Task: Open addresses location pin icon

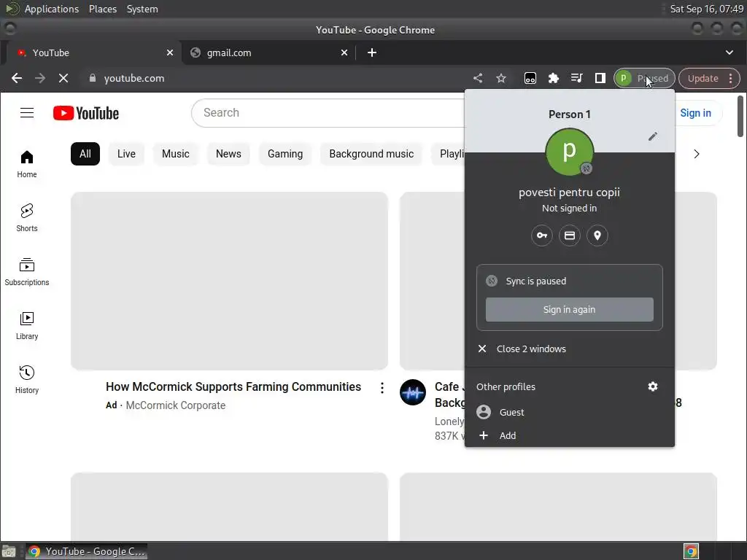Action: pos(597,236)
